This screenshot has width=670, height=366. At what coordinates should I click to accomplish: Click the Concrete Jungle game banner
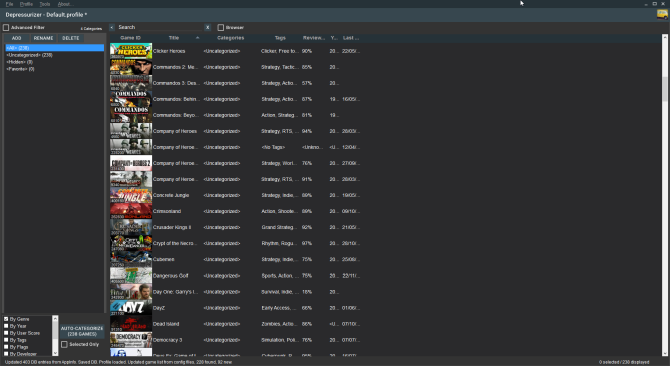[x=131, y=195]
